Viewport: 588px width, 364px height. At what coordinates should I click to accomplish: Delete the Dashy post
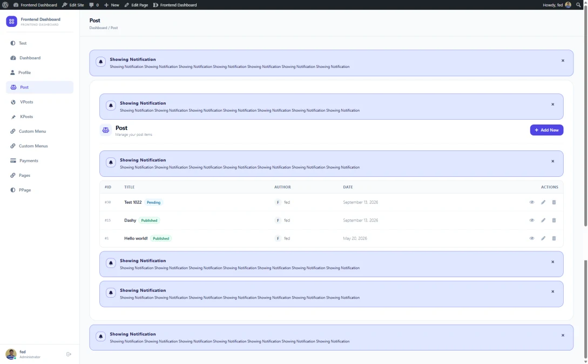coord(554,220)
